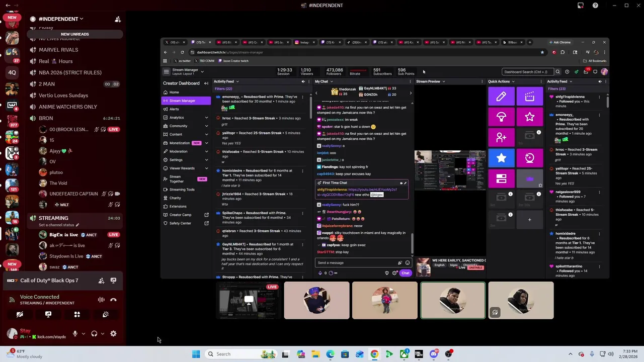
Task: Disconnect from the voice channel
Action: click(x=113, y=300)
